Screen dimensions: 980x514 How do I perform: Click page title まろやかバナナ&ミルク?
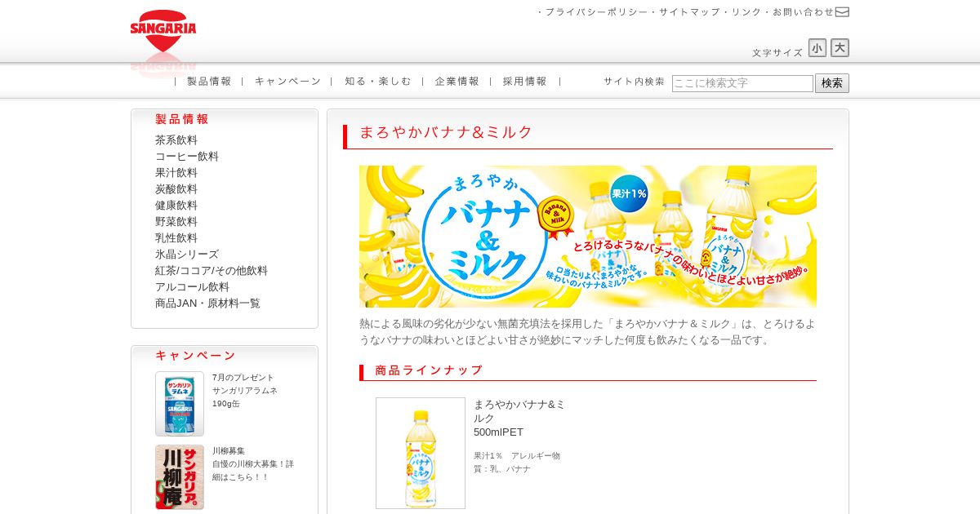coord(446,132)
